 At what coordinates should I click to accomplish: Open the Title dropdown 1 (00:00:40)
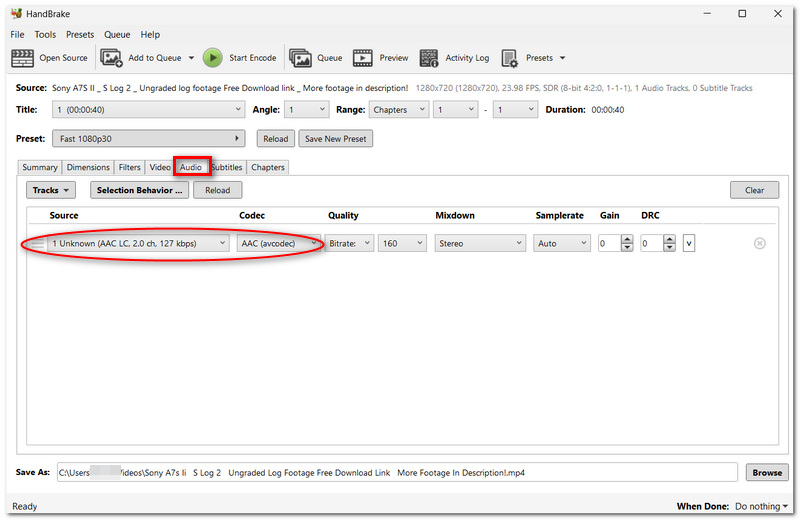[148, 110]
